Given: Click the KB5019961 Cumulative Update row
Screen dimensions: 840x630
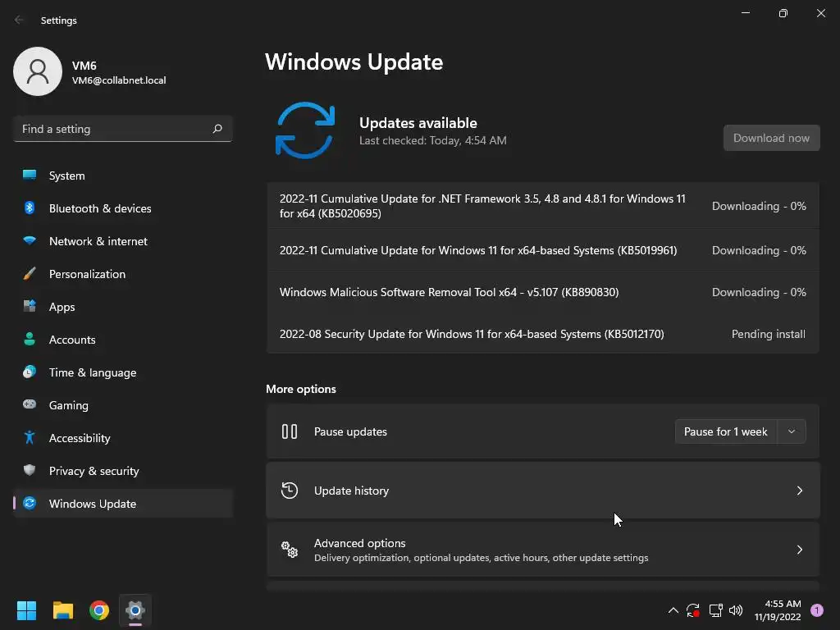Looking at the screenshot, I should (x=543, y=250).
